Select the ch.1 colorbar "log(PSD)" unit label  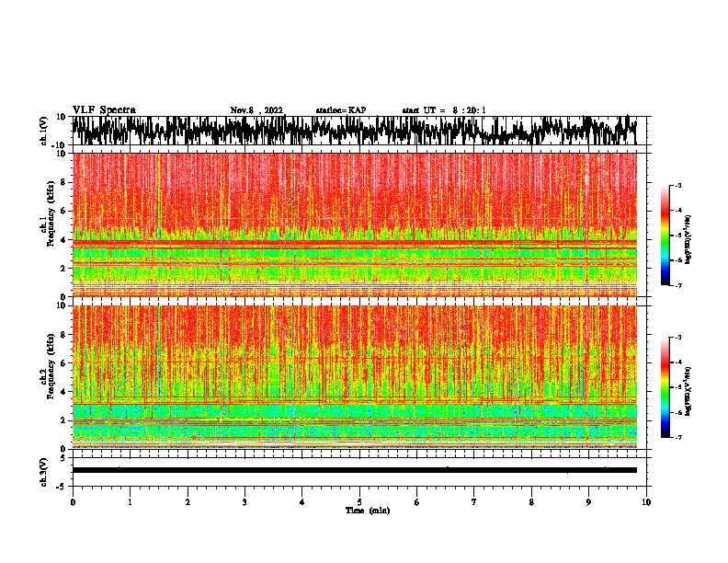coord(688,239)
